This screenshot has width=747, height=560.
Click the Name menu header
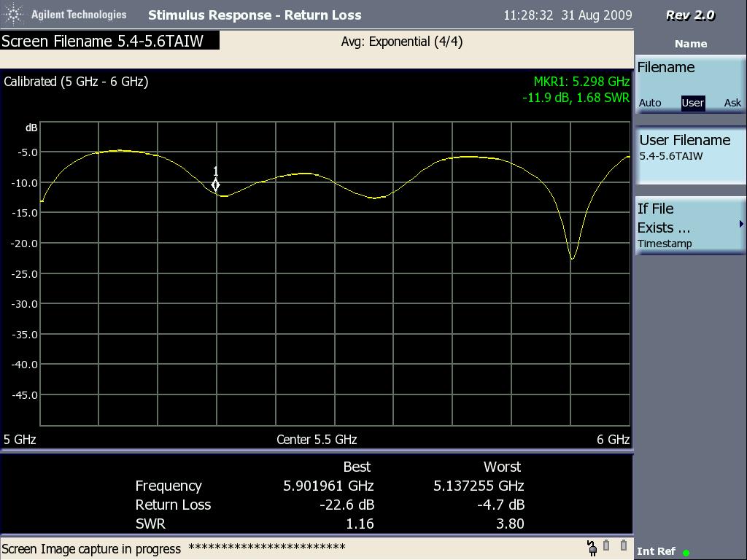click(690, 44)
